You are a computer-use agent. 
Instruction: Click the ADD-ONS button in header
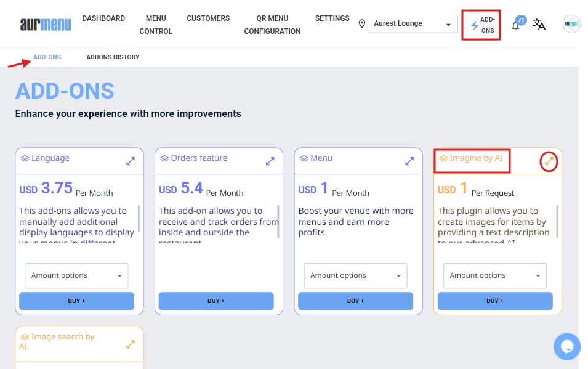[481, 25]
